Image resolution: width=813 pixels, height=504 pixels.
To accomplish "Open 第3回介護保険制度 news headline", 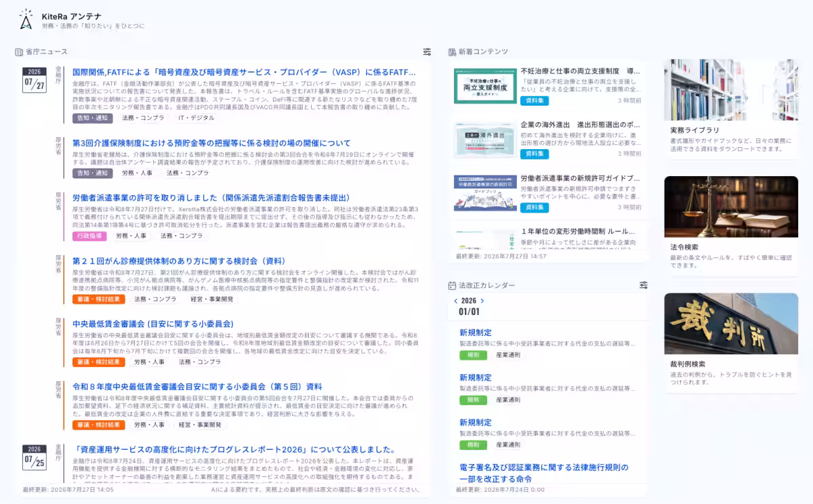I will click(x=211, y=143).
